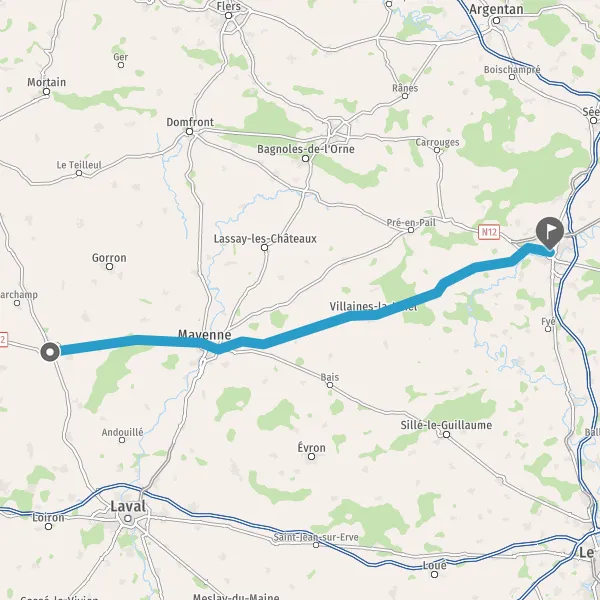The height and width of the screenshot is (600, 600).
Task: Select the Laval city marker dot
Action: (128, 519)
